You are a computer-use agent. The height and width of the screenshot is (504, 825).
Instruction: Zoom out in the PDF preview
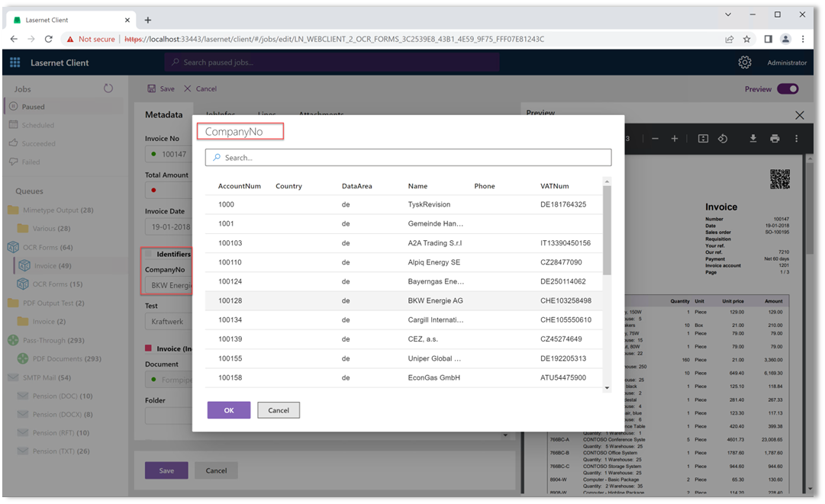[x=655, y=139]
